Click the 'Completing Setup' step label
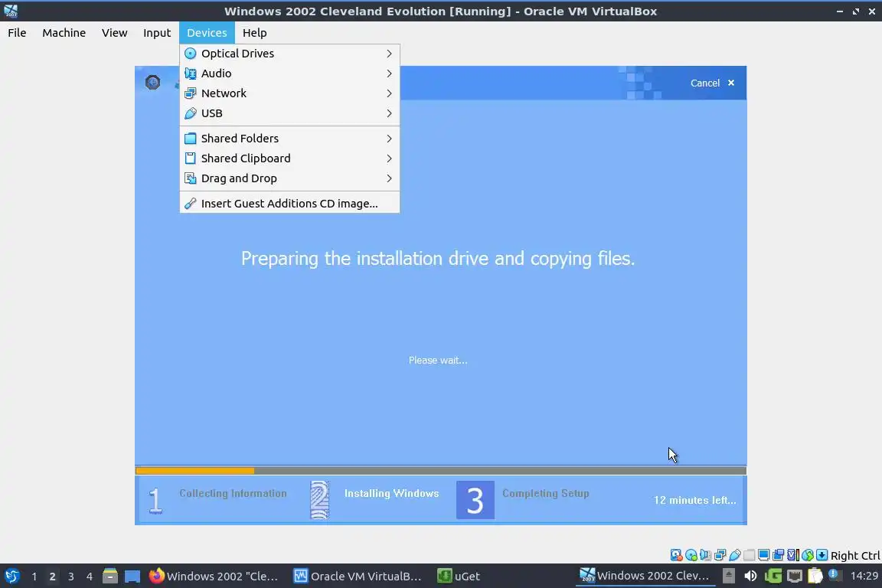882x588 pixels. pyautogui.click(x=546, y=494)
